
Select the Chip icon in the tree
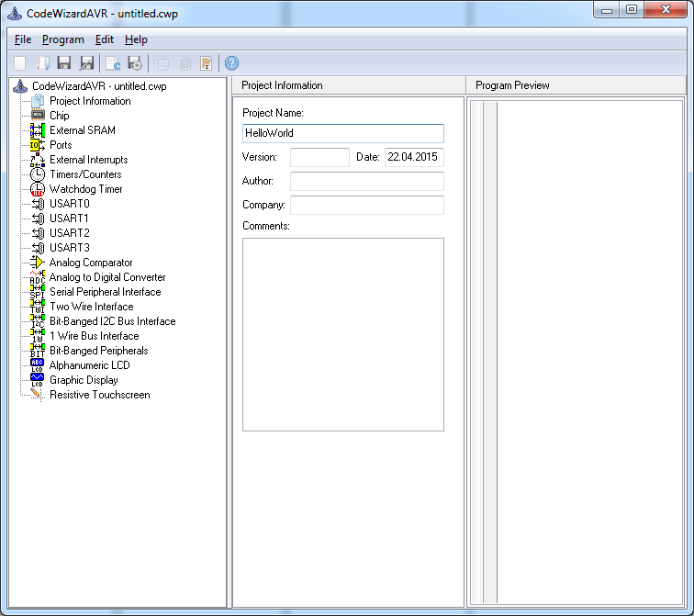pyautogui.click(x=38, y=116)
